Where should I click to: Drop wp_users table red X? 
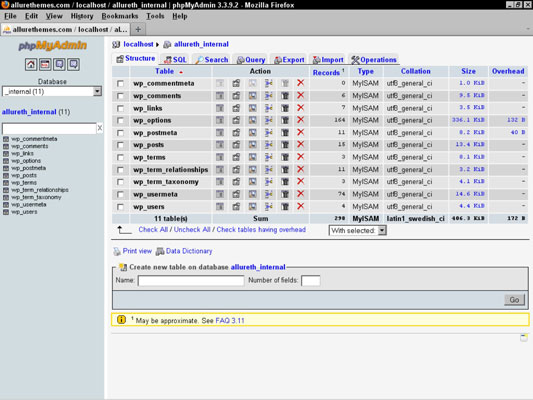click(300, 206)
